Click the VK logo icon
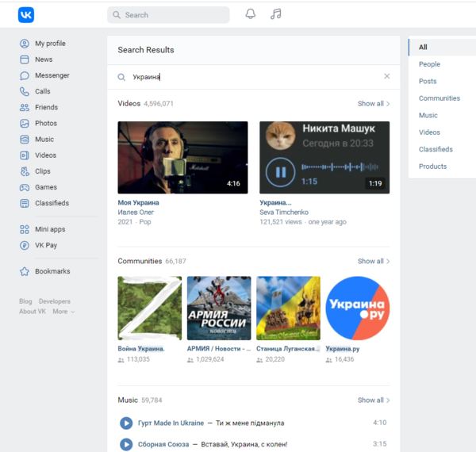The height and width of the screenshot is (452, 476). [26, 15]
